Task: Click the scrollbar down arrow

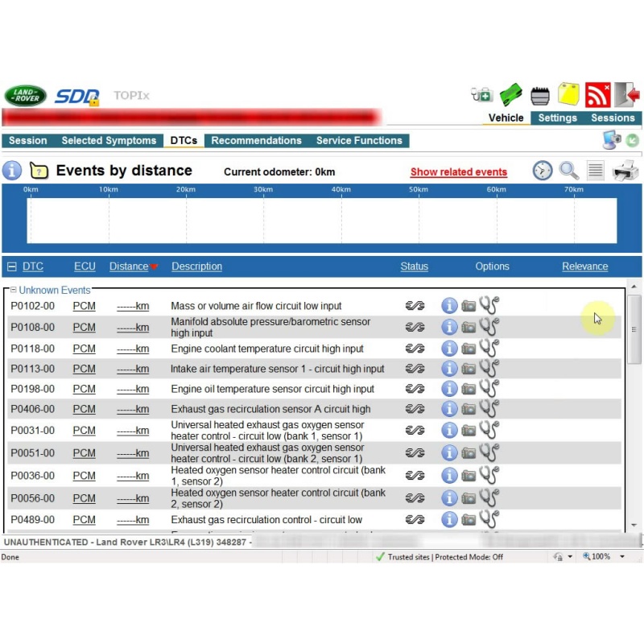Action: (x=634, y=525)
